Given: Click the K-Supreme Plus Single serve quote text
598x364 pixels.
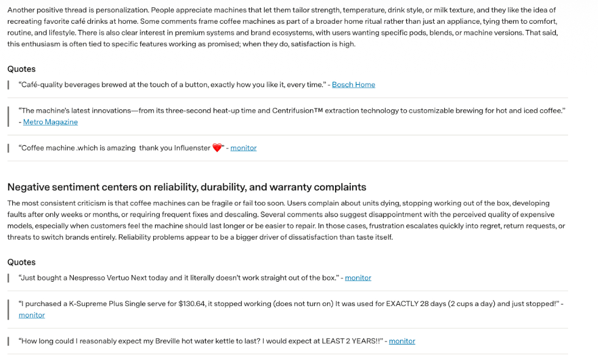Looking at the screenshot, I should (289, 304).
